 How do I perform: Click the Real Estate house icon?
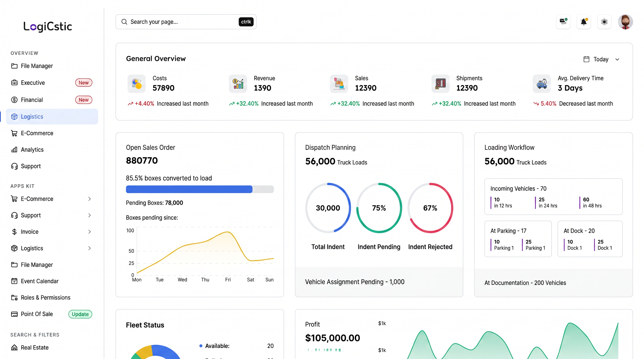14,348
